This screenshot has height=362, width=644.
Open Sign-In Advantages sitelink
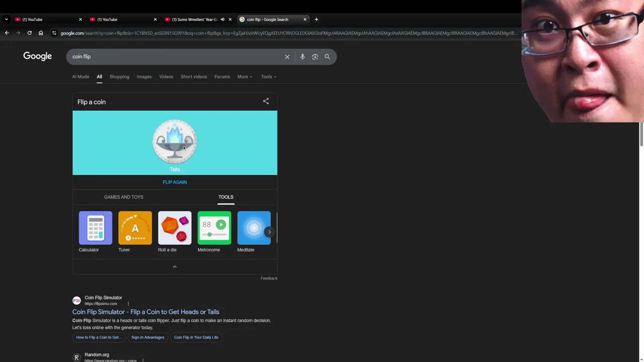click(148, 337)
